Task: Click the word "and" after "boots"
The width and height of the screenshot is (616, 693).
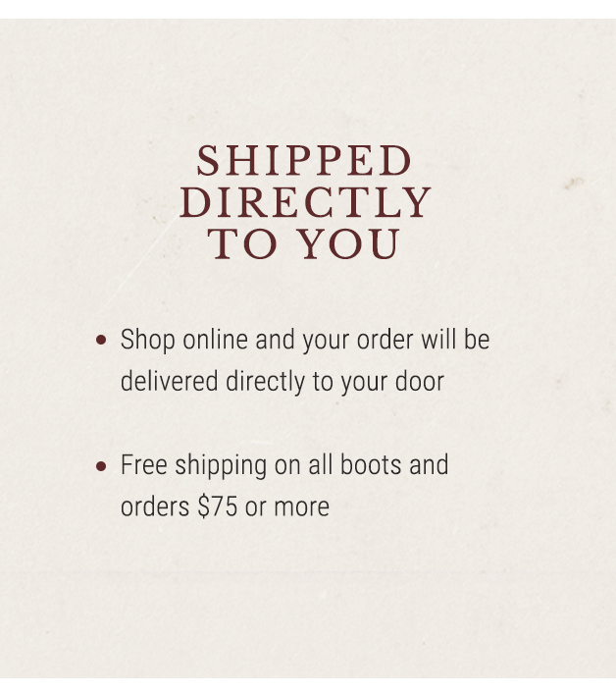Action: [x=429, y=465]
